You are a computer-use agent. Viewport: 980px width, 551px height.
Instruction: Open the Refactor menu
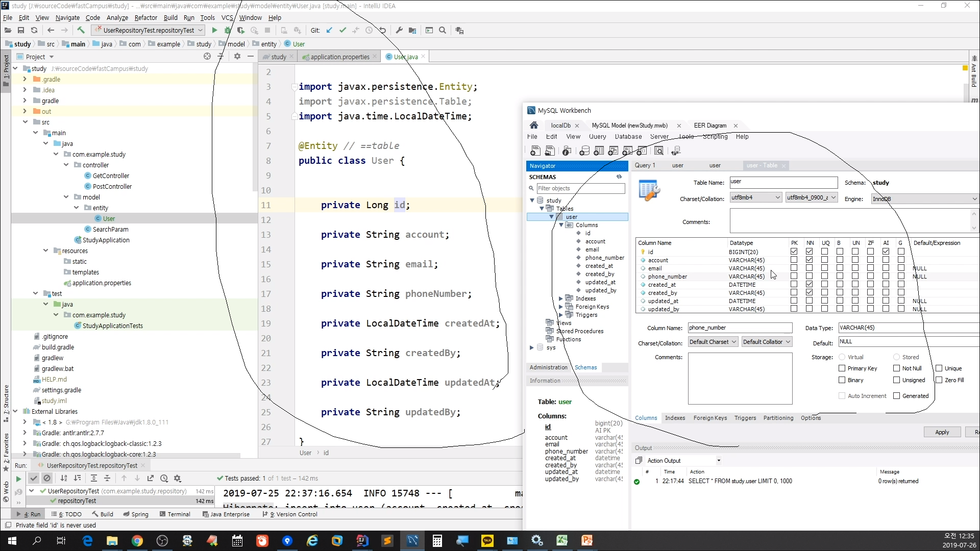pos(146,17)
